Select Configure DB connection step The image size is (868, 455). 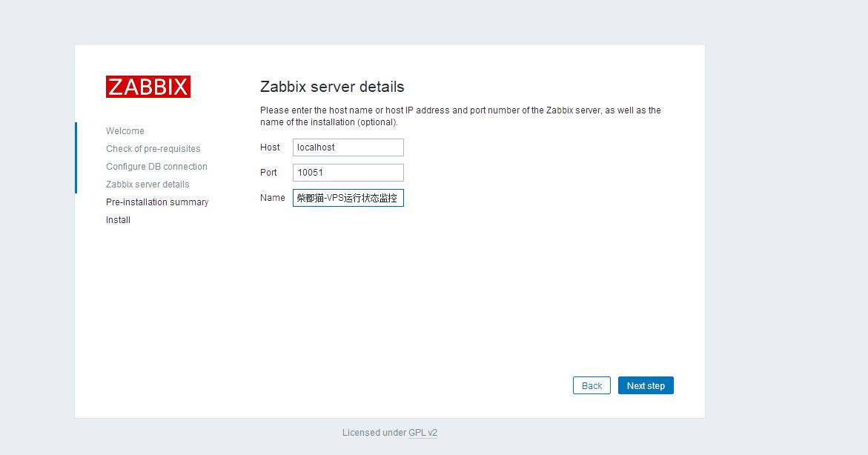156,167
